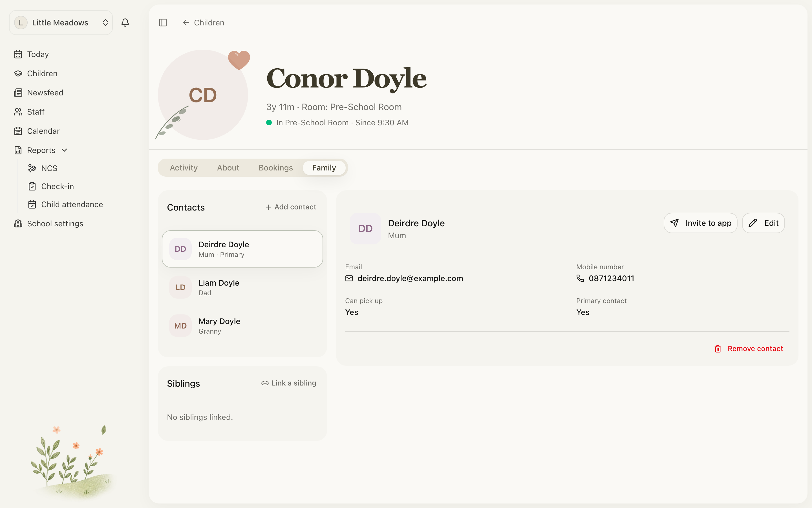Click the Today calendar icon
This screenshot has height=508, width=812.
(x=18, y=54)
